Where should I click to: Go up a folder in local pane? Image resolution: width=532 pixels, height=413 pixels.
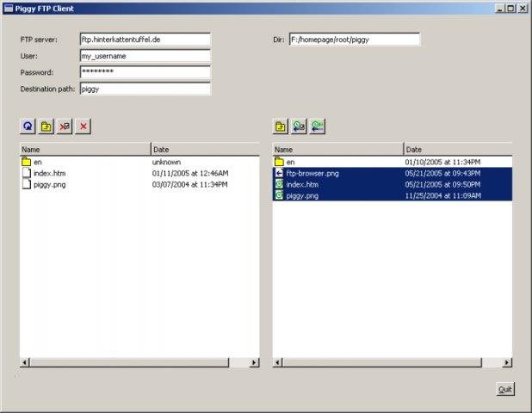281,126
